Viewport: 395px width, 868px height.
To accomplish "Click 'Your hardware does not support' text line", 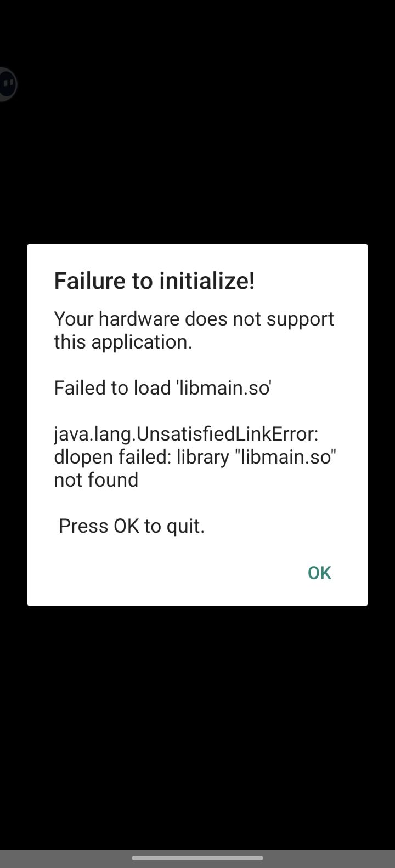I will [194, 318].
